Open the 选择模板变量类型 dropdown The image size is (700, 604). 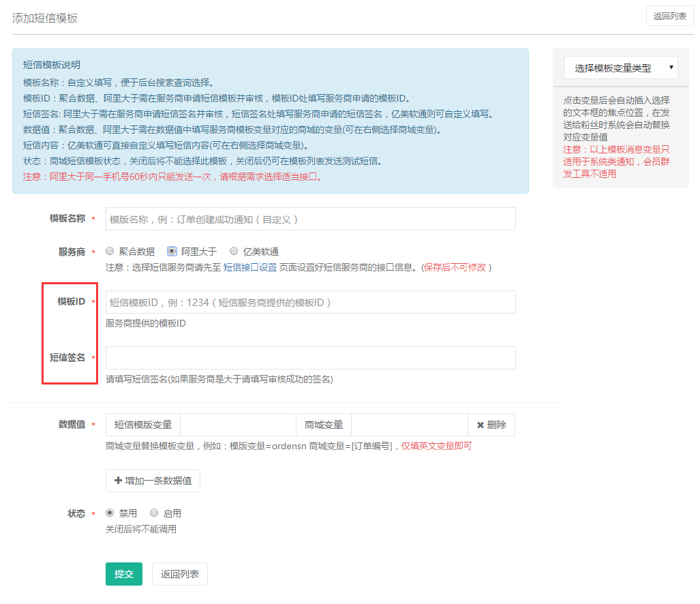tap(620, 68)
